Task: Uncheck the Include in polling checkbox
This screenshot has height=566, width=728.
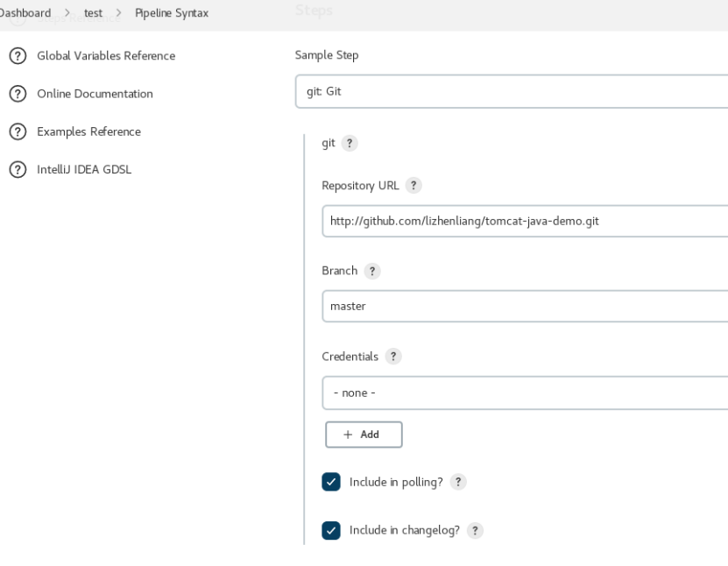Action: [331, 482]
